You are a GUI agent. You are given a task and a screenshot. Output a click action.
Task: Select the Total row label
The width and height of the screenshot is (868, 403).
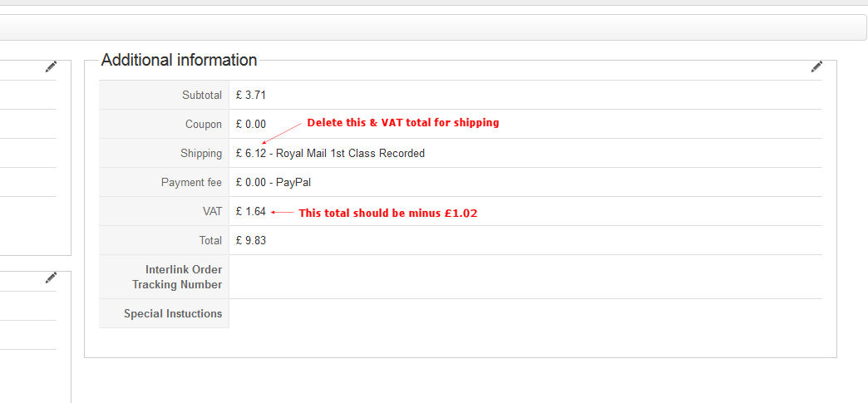(x=209, y=241)
